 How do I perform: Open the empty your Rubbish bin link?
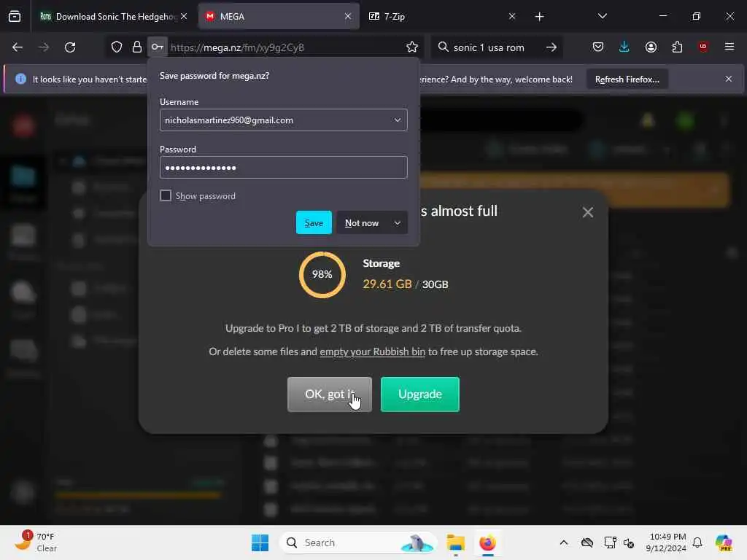372,351
